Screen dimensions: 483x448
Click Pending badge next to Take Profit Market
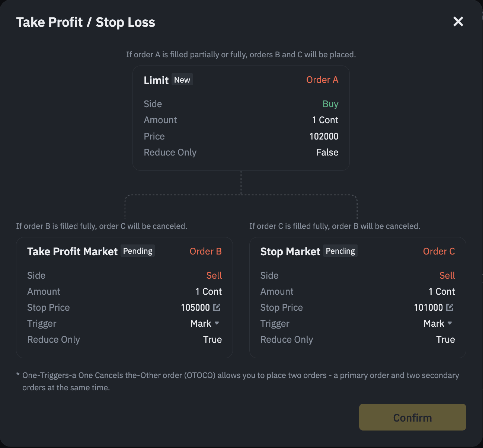(x=138, y=251)
